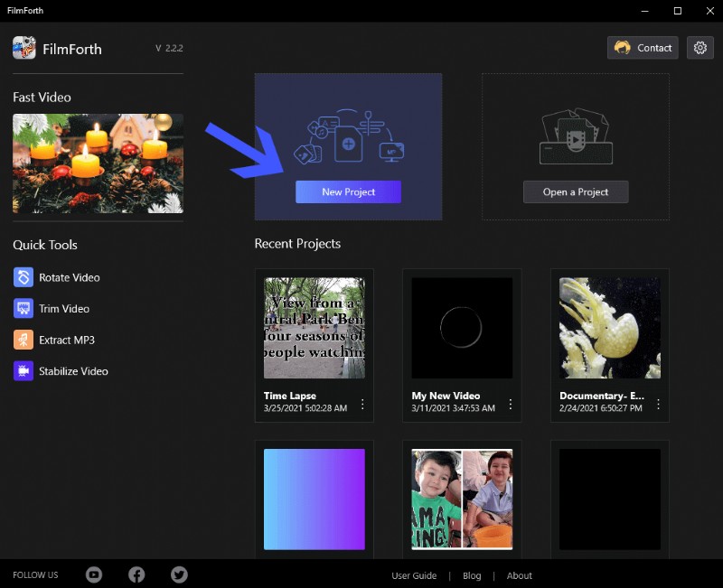Open the Fast Video candle thumbnail

click(97, 163)
